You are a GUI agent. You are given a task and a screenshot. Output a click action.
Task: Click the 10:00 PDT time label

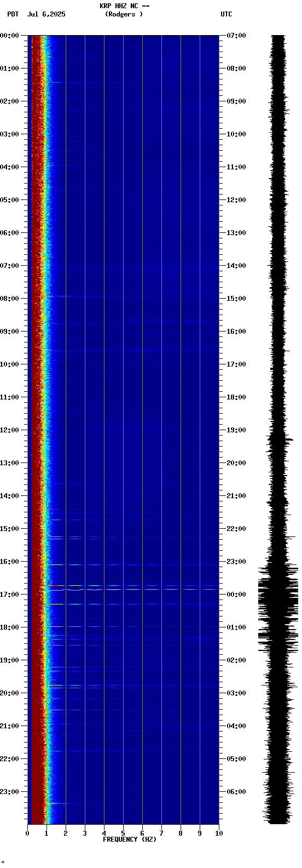tap(9, 364)
